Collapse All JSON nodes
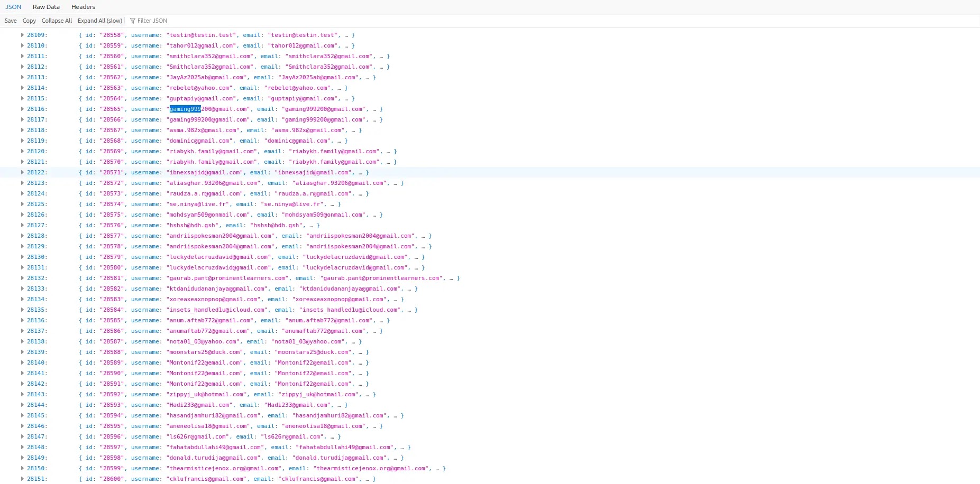Screen dimensions: 980x484 pos(57,21)
